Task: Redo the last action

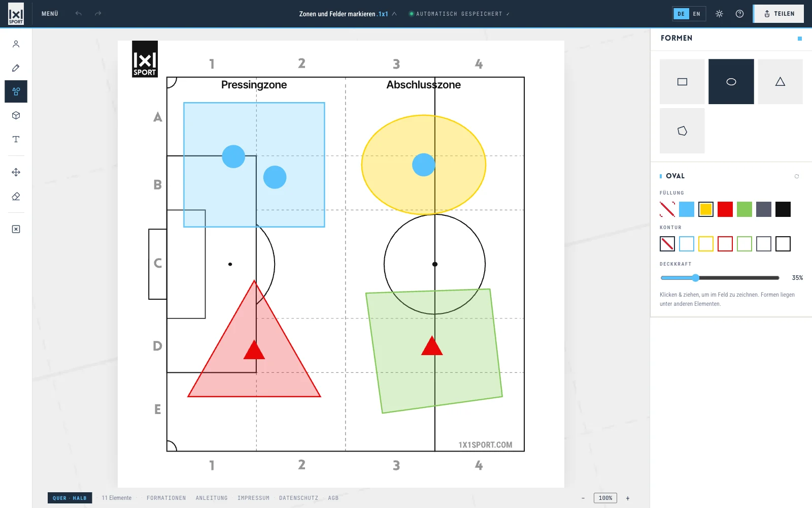Action: pyautogui.click(x=98, y=14)
